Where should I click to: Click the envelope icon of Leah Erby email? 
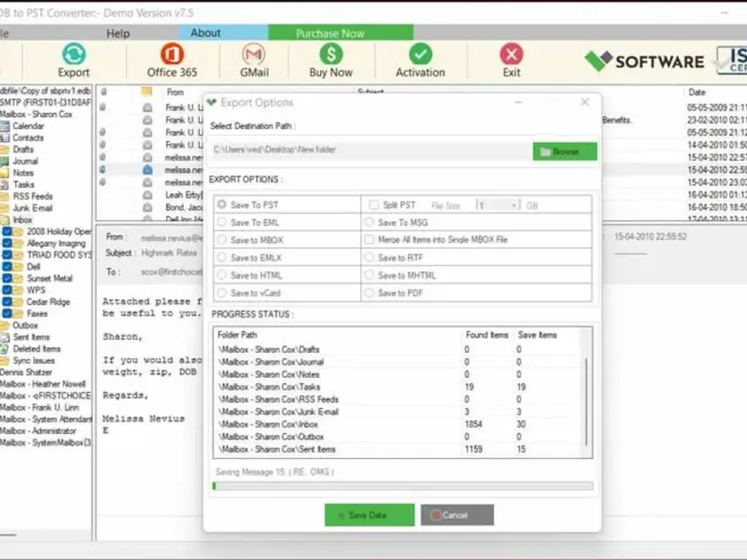click(148, 195)
